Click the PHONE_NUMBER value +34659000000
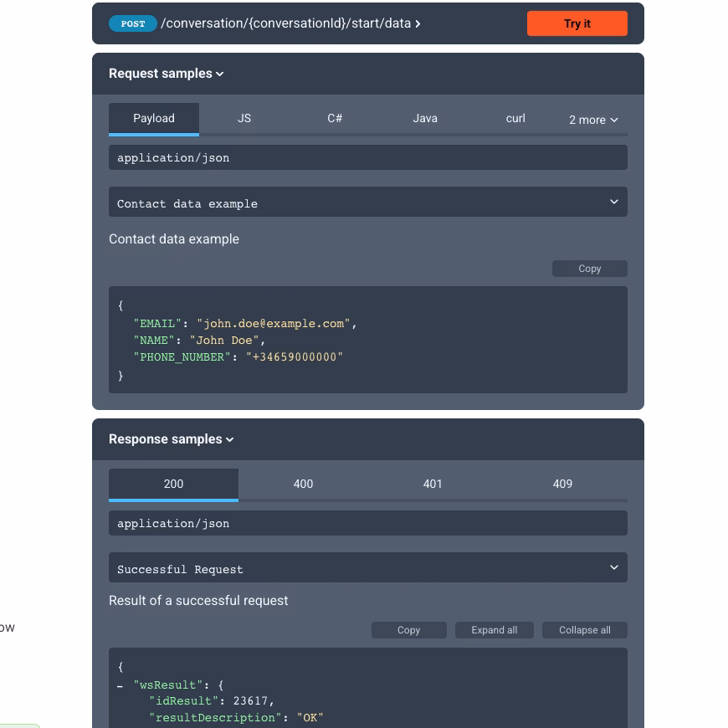This screenshot has width=728, height=728. coord(295,357)
